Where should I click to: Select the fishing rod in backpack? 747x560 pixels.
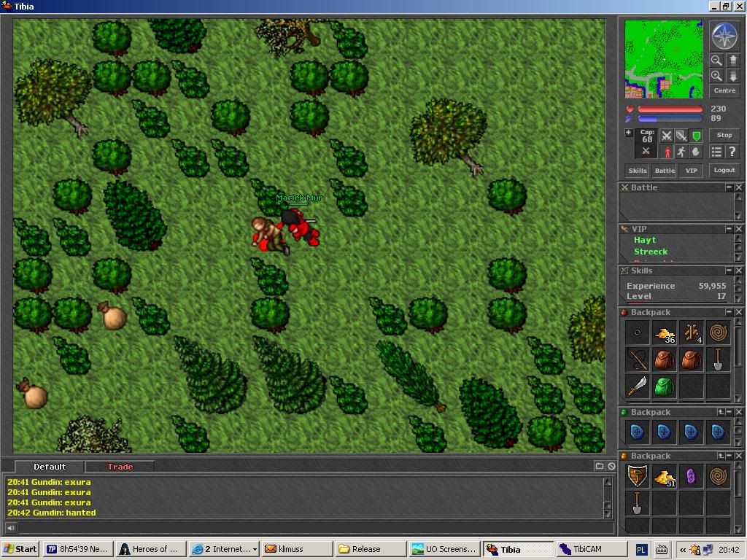[638, 360]
